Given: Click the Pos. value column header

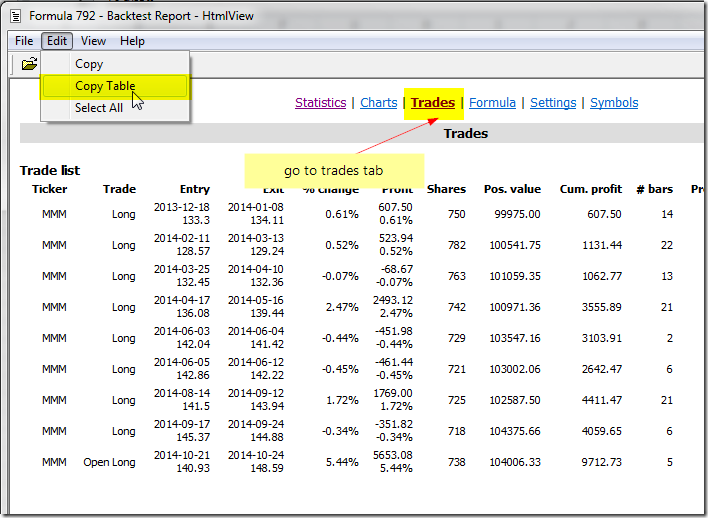Looking at the screenshot, I should (512, 189).
